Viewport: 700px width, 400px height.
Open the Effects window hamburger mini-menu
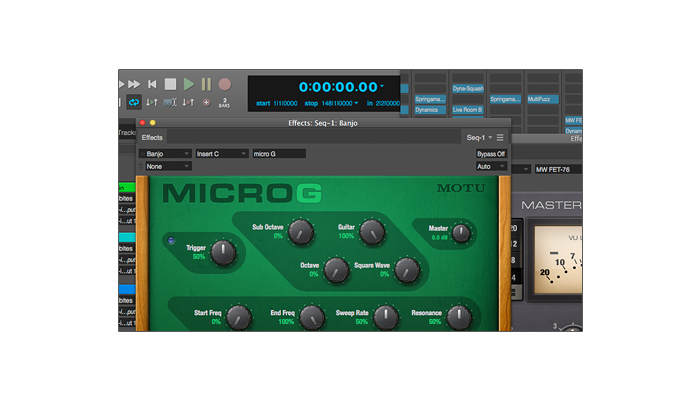point(500,138)
